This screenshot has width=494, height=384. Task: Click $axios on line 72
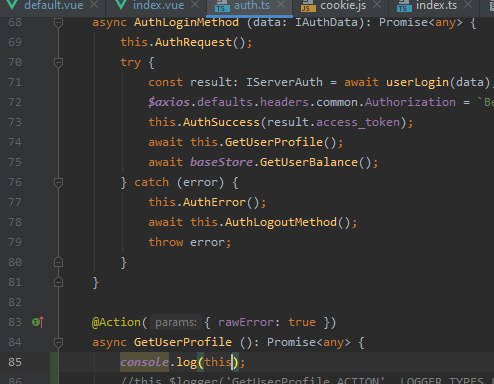pyautogui.click(x=169, y=102)
